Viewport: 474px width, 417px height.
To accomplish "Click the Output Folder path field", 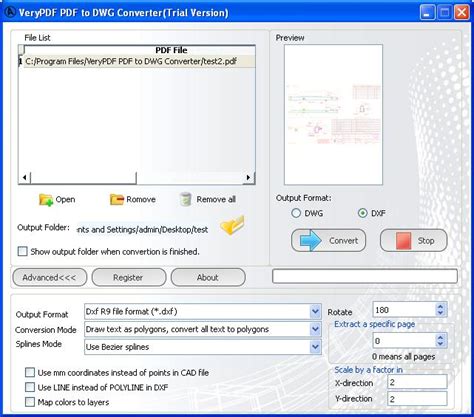I will (144, 229).
